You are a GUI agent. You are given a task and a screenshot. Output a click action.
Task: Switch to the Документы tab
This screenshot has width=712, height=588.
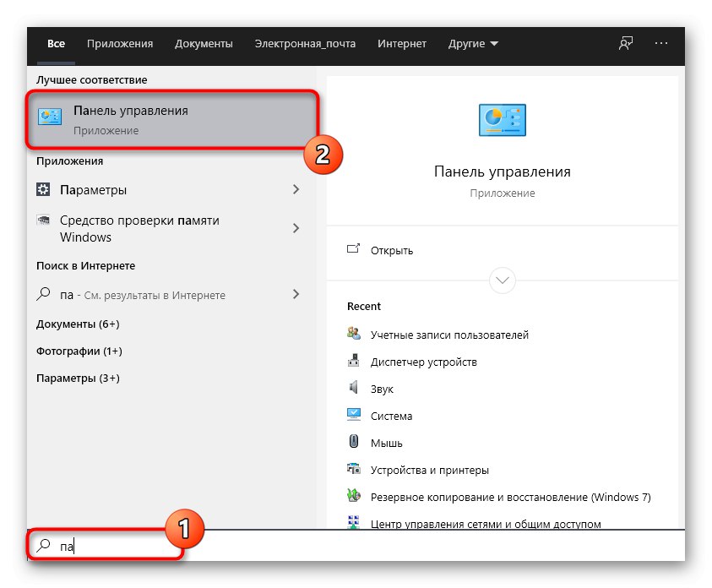(204, 44)
